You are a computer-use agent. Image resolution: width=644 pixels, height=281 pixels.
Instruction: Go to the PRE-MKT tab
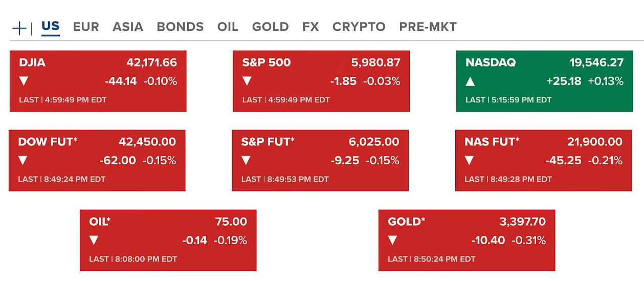428,27
